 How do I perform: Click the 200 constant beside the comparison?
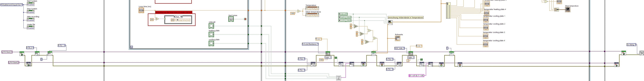pyautogui.click(x=152, y=19)
